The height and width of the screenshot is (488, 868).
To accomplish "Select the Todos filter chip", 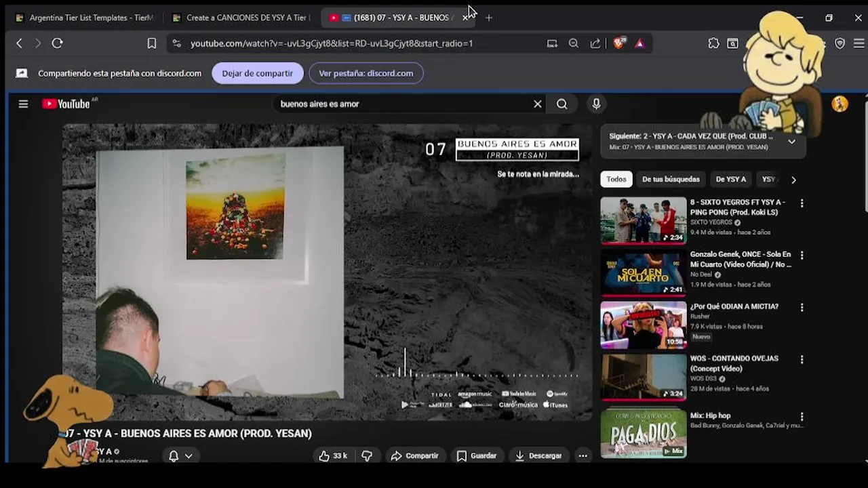I will click(616, 180).
